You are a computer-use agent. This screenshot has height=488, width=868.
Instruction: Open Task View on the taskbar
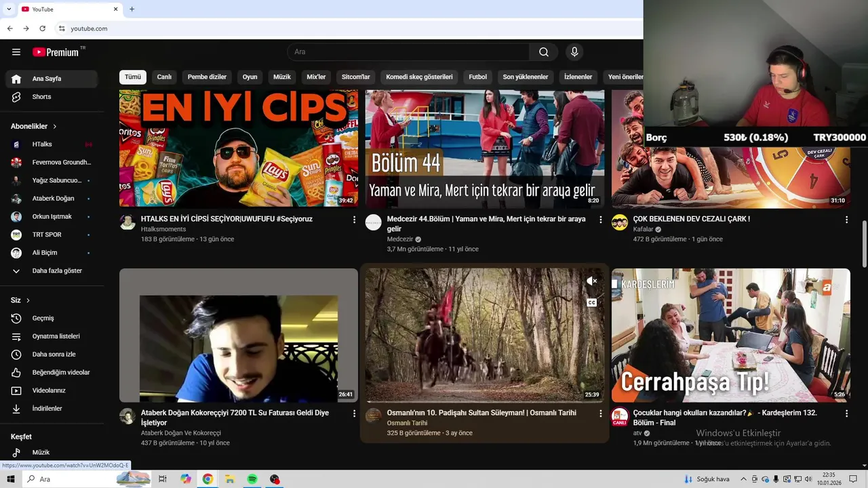[163, 479]
